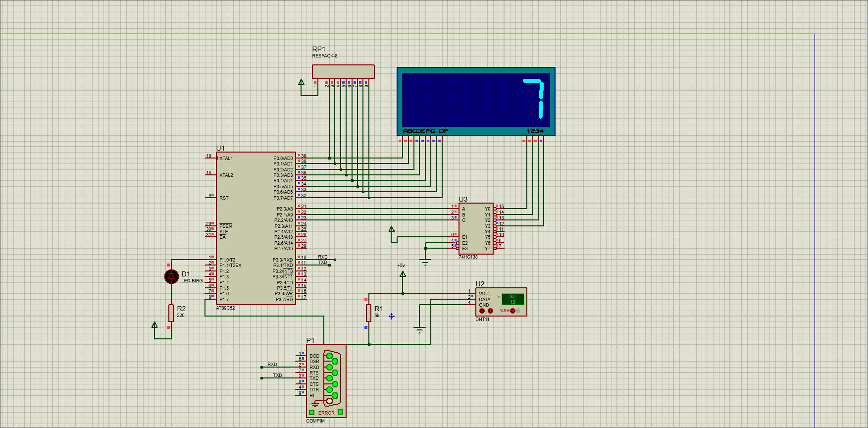Click the DHT11 decrease value down-arrow button
868x428 pixels.
(x=482, y=311)
